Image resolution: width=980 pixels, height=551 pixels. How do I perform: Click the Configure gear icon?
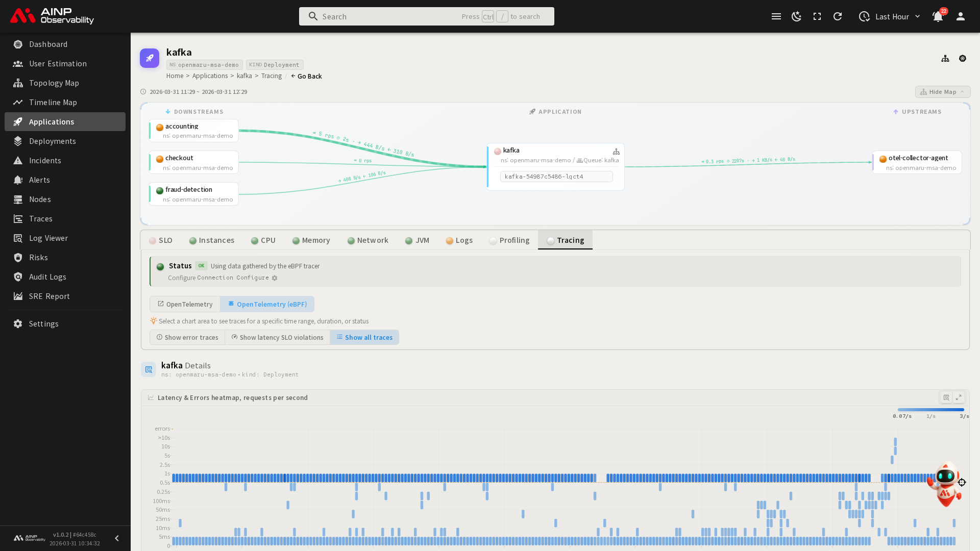(x=275, y=278)
